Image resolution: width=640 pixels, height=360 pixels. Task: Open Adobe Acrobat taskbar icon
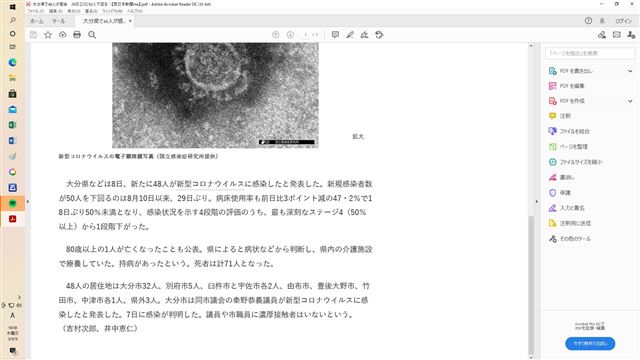point(13,219)
